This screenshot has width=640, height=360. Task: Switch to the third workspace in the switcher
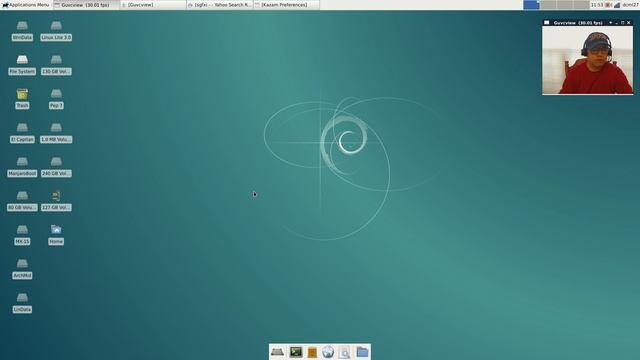[565, 5]
